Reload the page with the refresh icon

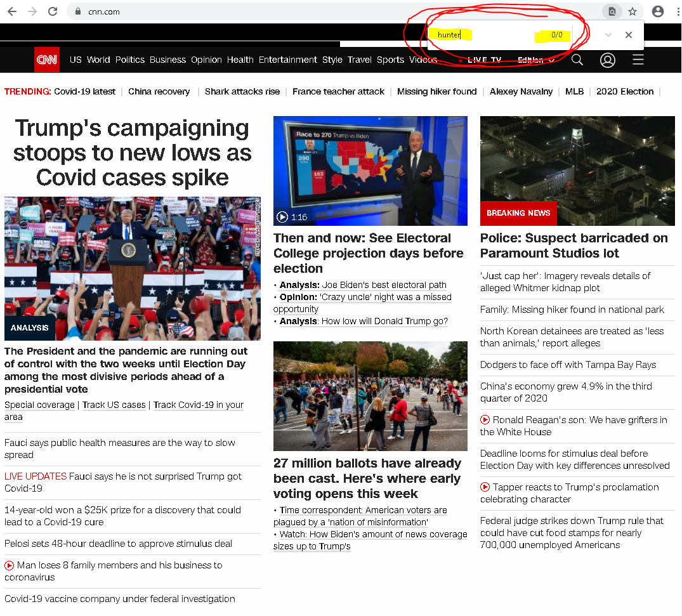click(x=53, y=11)
